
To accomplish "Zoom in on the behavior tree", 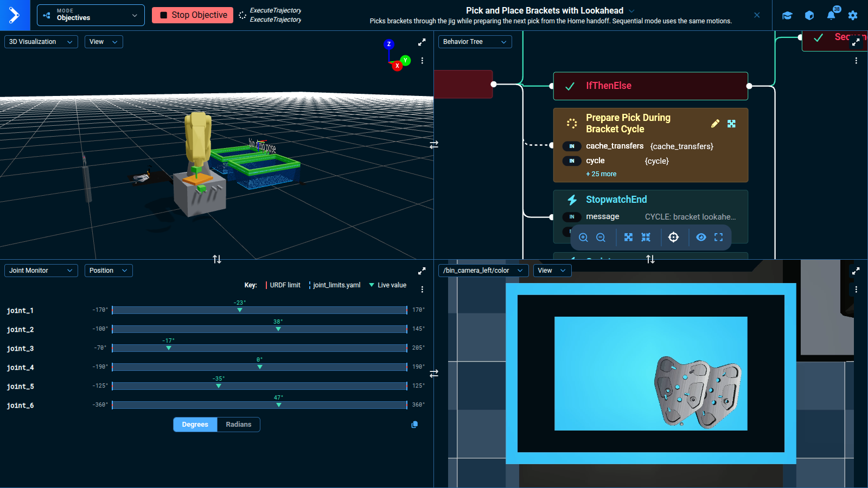I will pyautogui.click(x=583, y=237).
